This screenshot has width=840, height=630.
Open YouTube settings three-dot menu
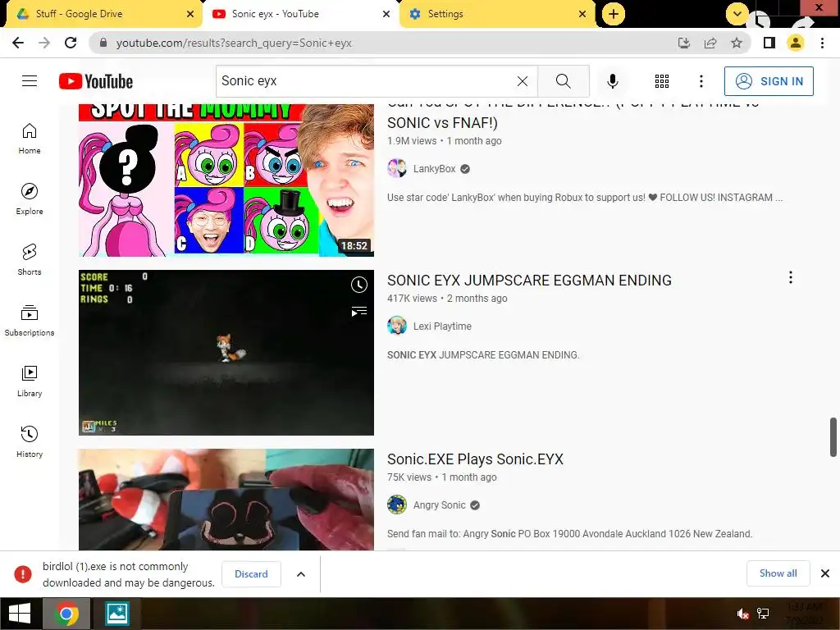[701, 81]
